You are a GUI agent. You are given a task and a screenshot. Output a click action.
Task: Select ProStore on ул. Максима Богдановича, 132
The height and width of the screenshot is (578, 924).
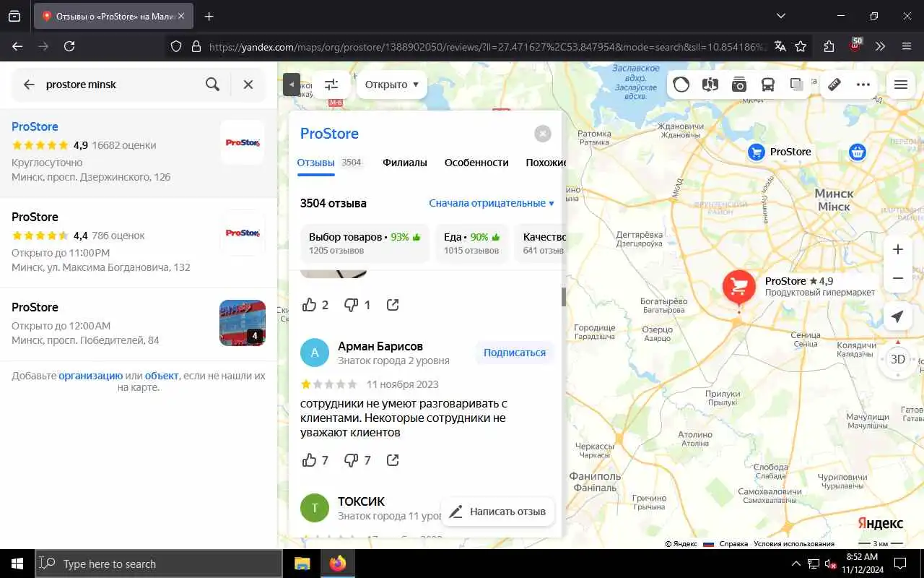click(139, 243)
